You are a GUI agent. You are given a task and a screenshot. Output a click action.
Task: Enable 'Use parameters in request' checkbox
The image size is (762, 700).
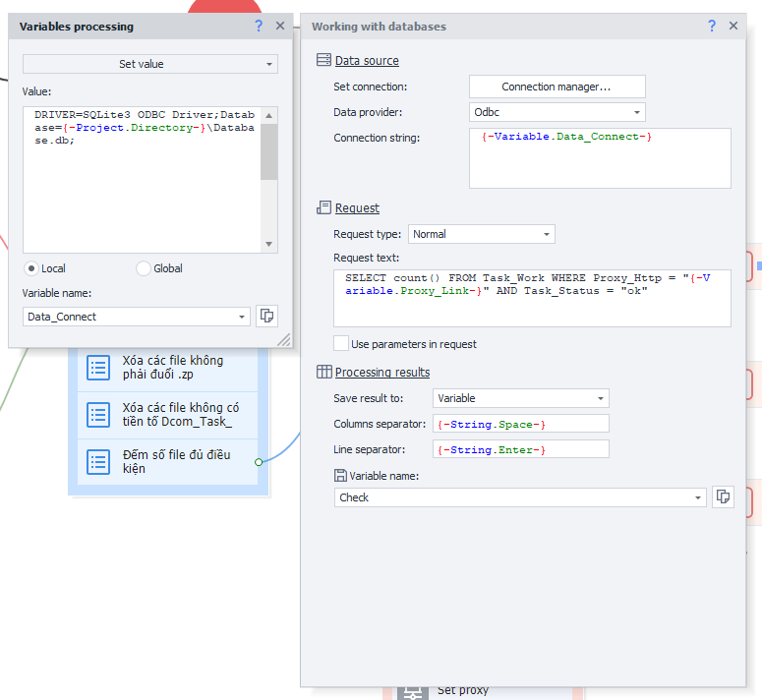click(341, 344)
